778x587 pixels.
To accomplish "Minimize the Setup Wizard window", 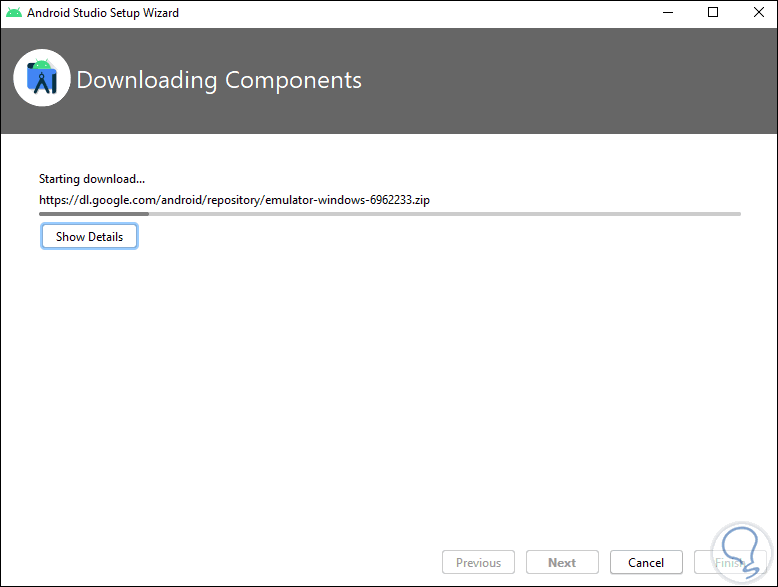I will pyautogui.click(x=667, y=13).
